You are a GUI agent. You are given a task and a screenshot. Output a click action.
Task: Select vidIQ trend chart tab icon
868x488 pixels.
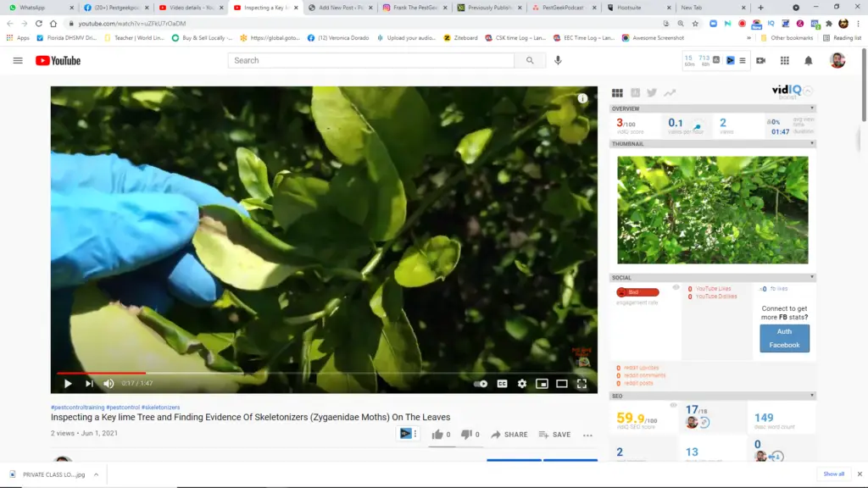(670, 93)
